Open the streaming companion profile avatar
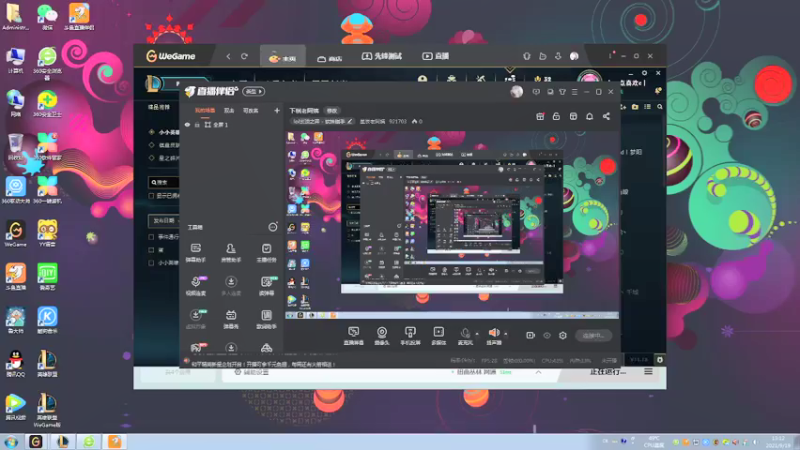This screenshot has height=450, width=800. (517, 91)
